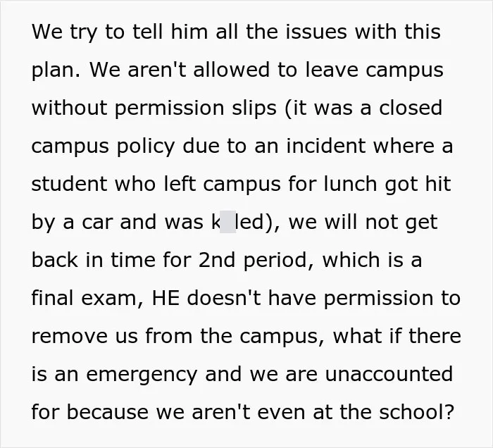493x448 pixels.
Task: Click the word "because" in the last line
Action: pos(108,412)
